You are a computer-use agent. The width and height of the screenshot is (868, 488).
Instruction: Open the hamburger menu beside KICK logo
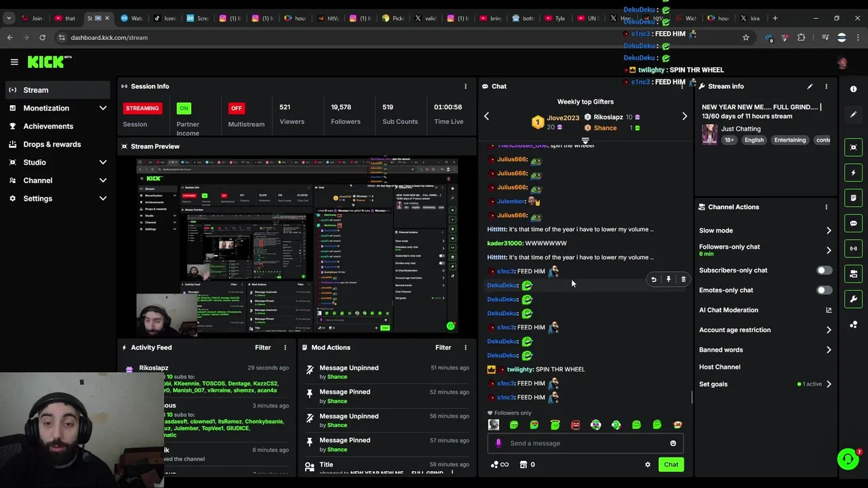coord(14,62)
